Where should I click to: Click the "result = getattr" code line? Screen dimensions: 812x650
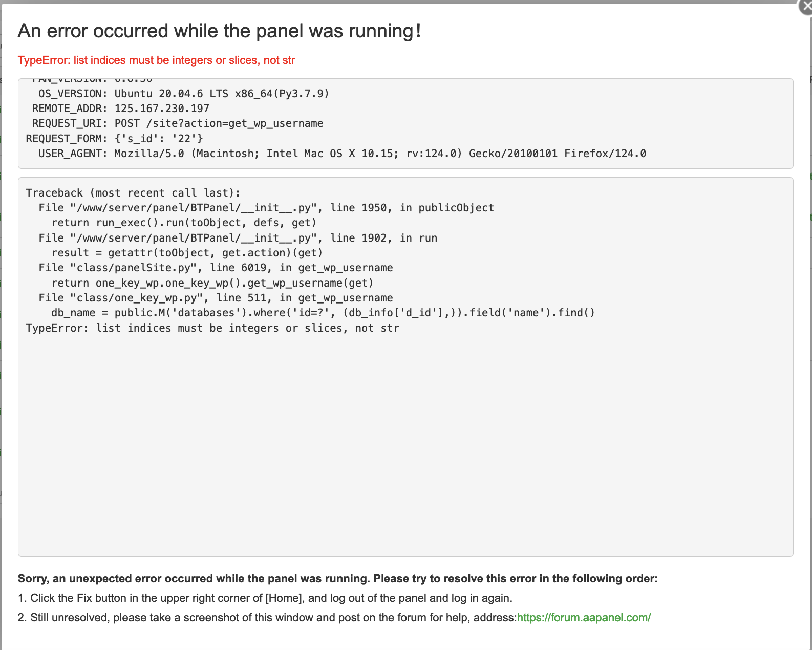click(187, 253)
